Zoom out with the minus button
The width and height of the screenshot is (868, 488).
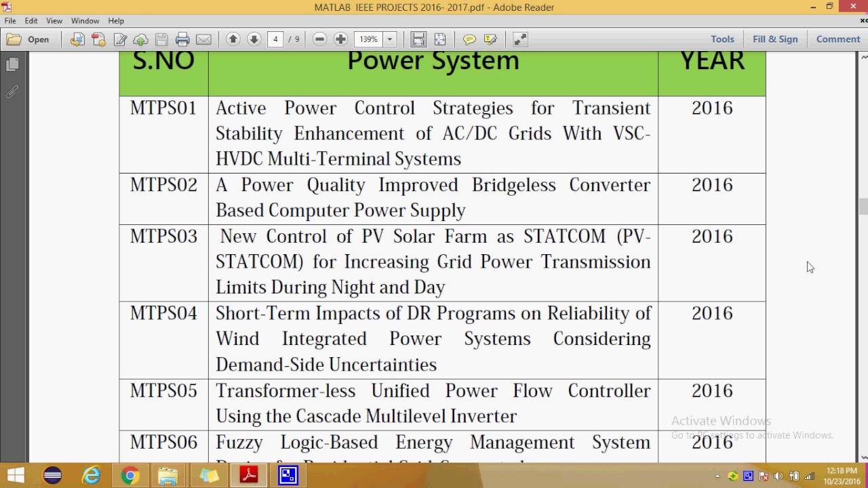(x=320, y=39)
